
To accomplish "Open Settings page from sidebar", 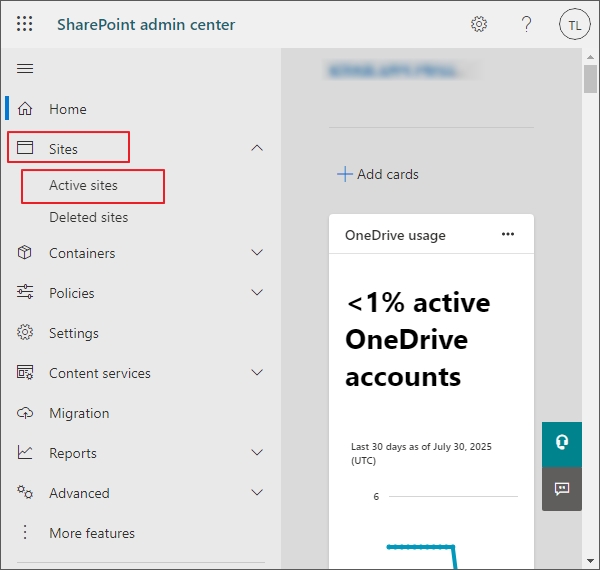I will pos(74,334).
